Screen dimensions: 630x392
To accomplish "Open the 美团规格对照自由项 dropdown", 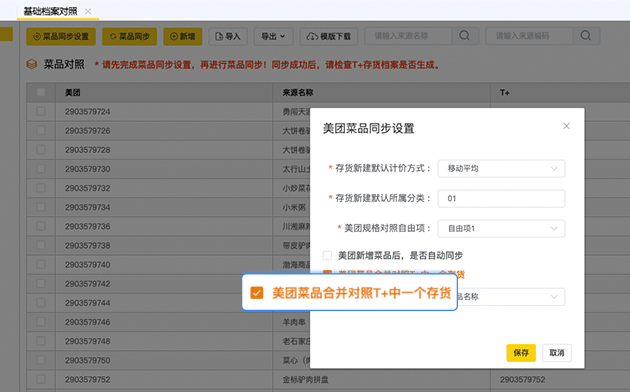I will coord(501,229).
